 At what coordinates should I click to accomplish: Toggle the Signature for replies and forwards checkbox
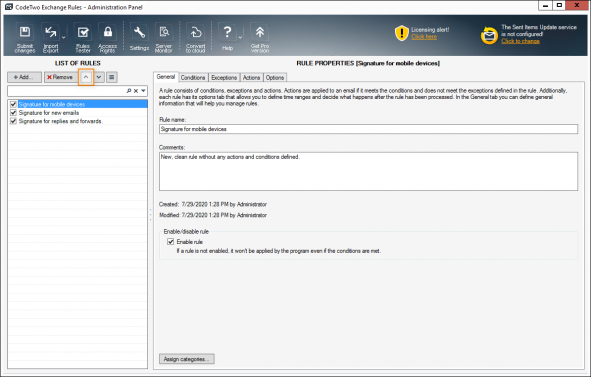14,121
